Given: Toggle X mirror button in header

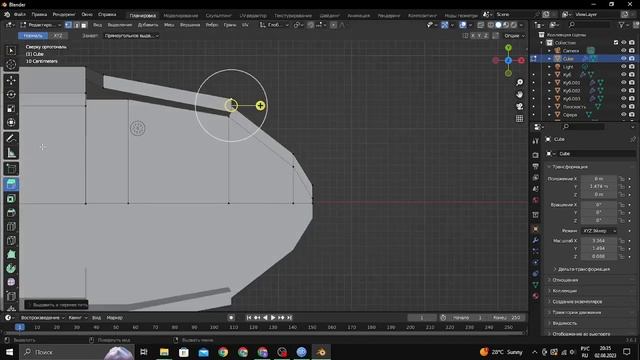Looking at the screenshot, I should click(473, 36).
